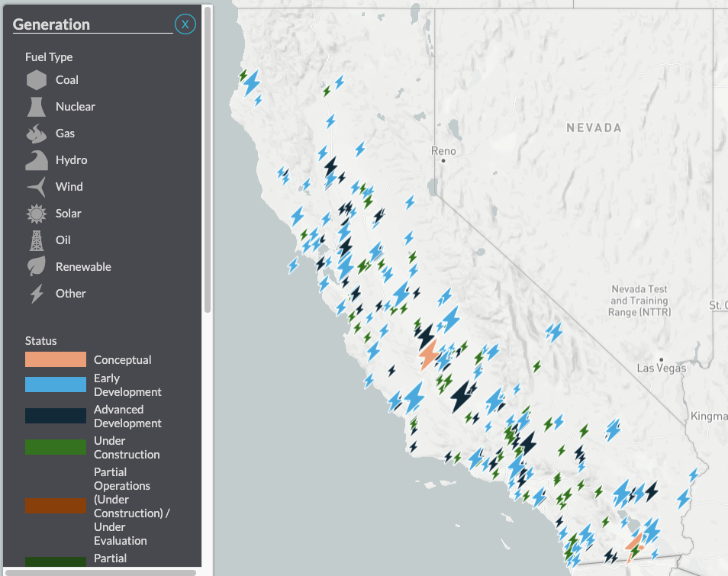
Task: Select the Renewable leaf icon
Action: click(x=37, y=266)
